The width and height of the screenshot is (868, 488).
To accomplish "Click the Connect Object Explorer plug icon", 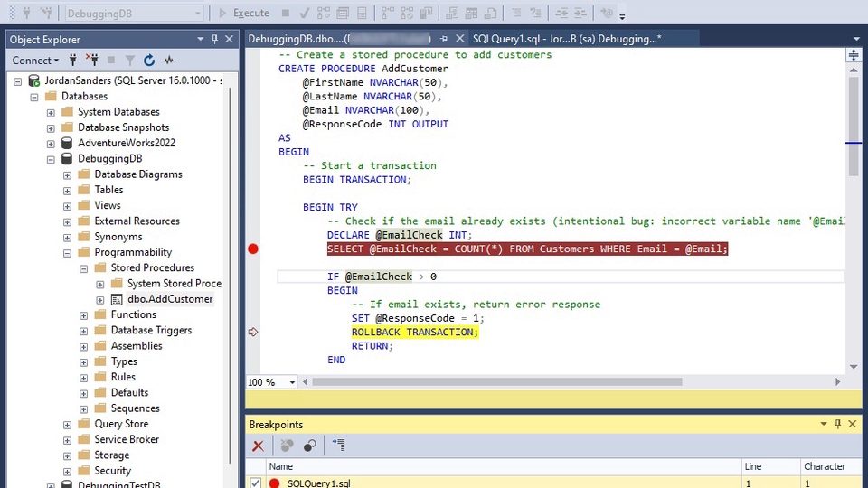I will [x=73, y=61].
